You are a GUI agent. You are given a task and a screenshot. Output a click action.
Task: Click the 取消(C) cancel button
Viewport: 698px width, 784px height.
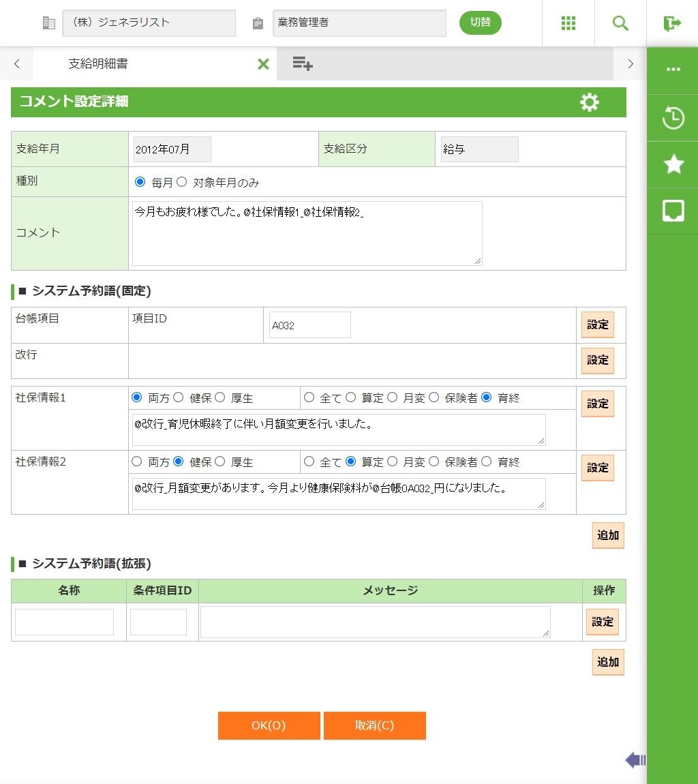(374, 725)
